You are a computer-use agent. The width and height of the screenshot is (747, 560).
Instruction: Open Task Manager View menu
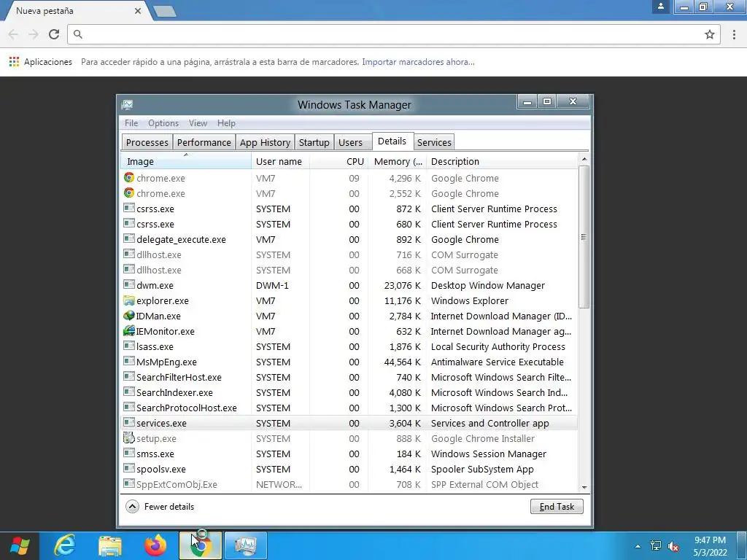[198, 122]
